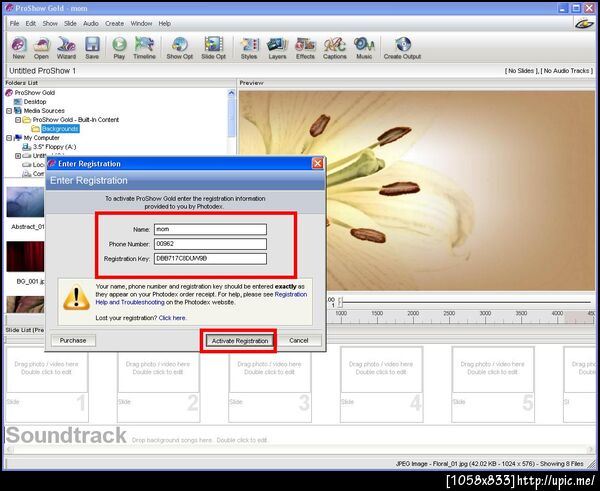Viewport: 600px width, 491px height.
Task: Open the File menu
Action: pyautogui.click(x=14, y=23)
